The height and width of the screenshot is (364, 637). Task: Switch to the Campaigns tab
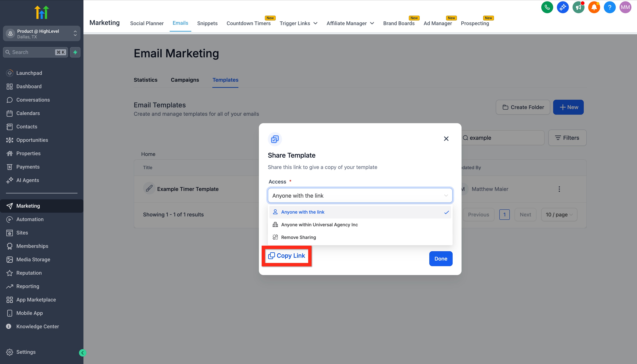tap(185, 80)
